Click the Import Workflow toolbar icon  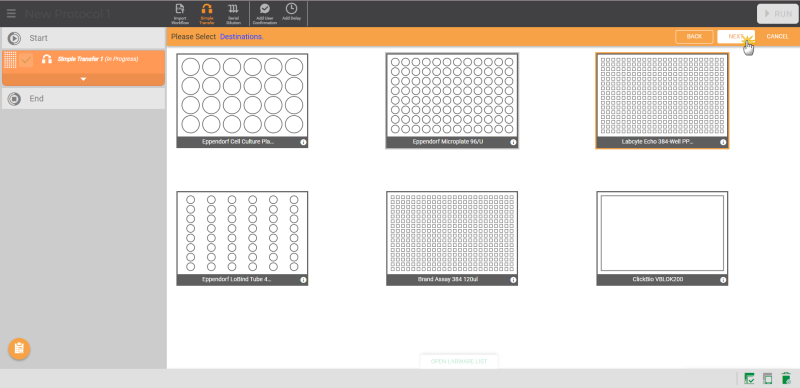pyautogui.click(x=180, y=14)
